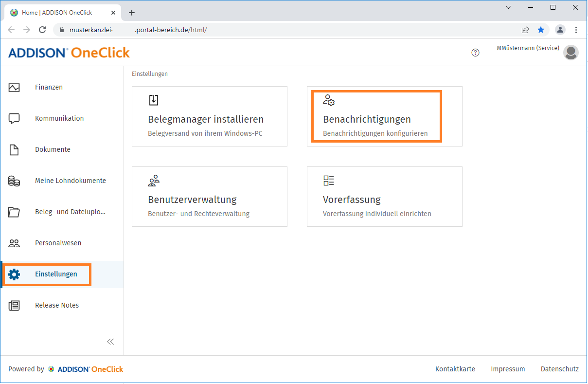The image size is (588, 384).
Task: Bookmark this page with the star icon
Action: click(x=541, y=30)
